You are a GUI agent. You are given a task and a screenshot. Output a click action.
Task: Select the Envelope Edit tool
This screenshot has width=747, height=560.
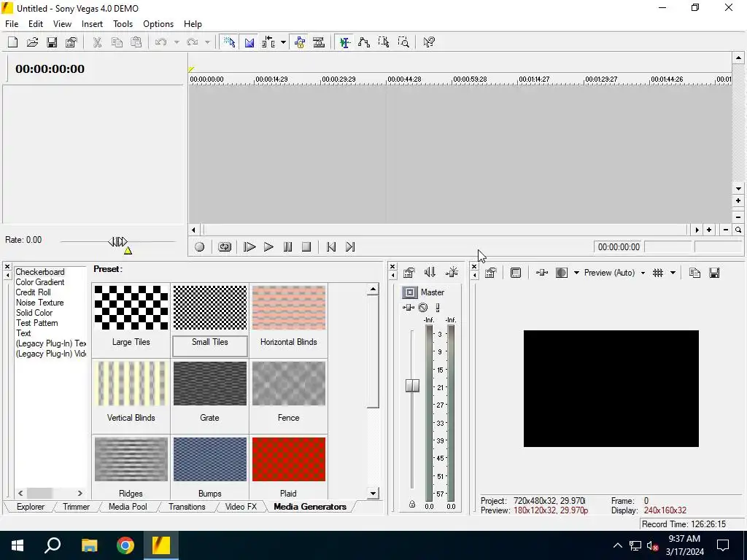(365, 42)
